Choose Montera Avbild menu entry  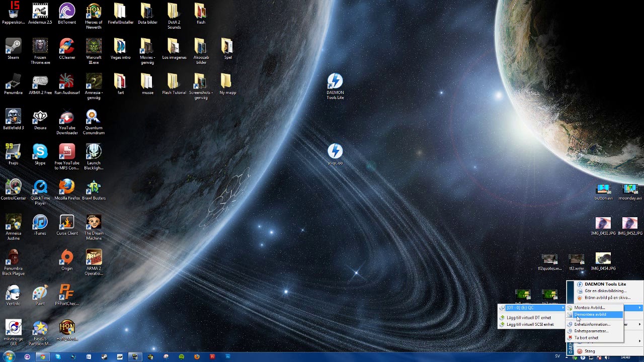(595, 308)
